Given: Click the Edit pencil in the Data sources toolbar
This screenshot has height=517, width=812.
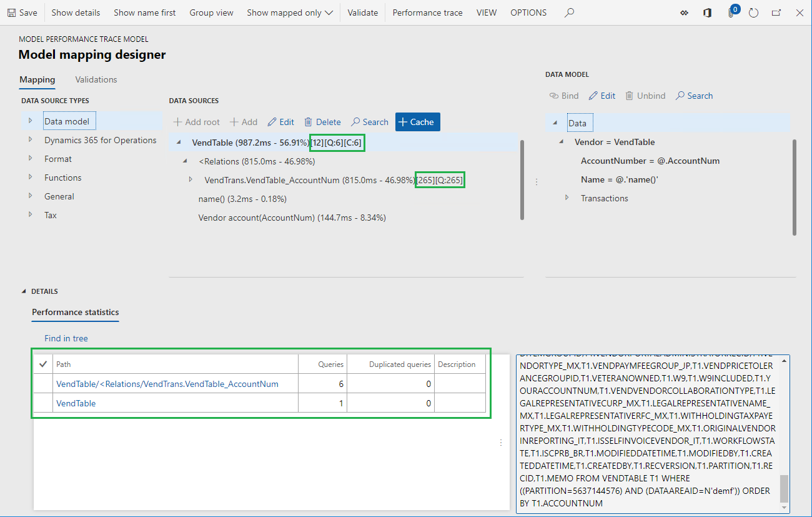Looking at the screenshot, I should 280,122.
